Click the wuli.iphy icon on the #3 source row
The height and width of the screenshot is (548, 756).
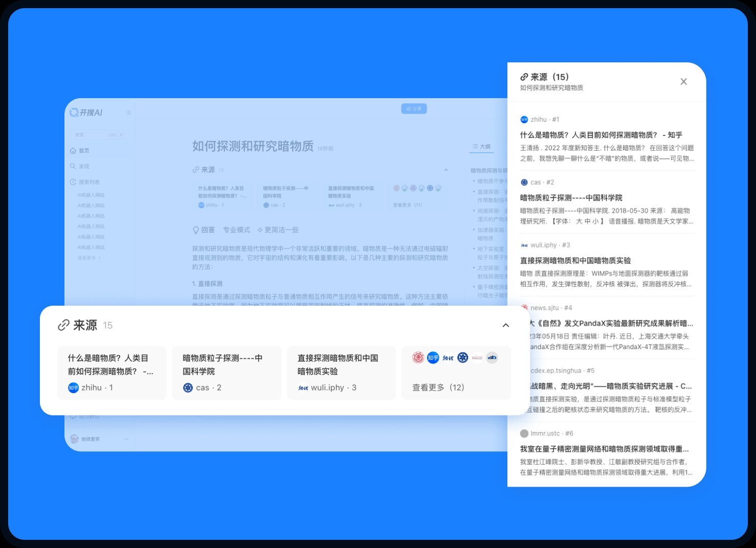(524, 245)
